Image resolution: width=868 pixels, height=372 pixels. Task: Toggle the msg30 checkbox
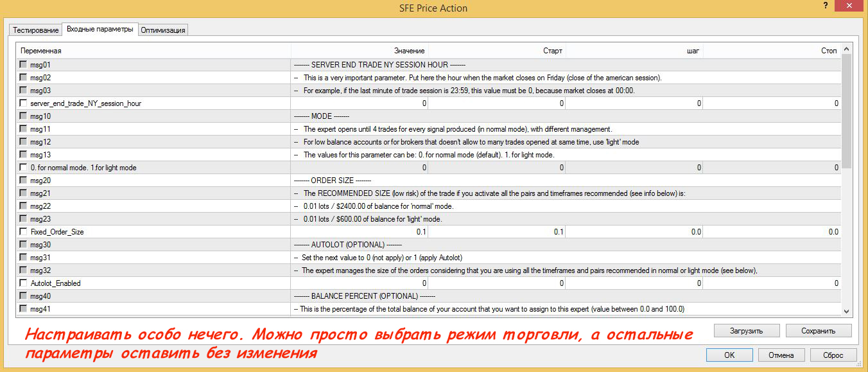click(x=24, y=245)
